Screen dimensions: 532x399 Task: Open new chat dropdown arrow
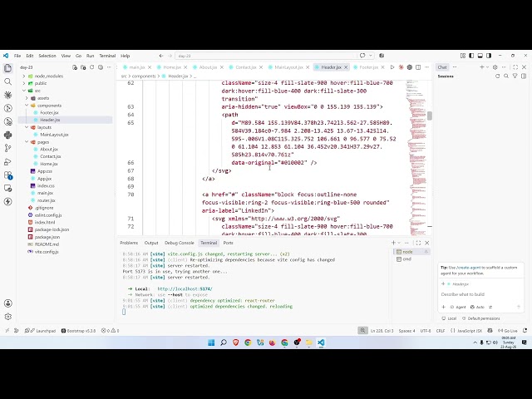(488, 67)
